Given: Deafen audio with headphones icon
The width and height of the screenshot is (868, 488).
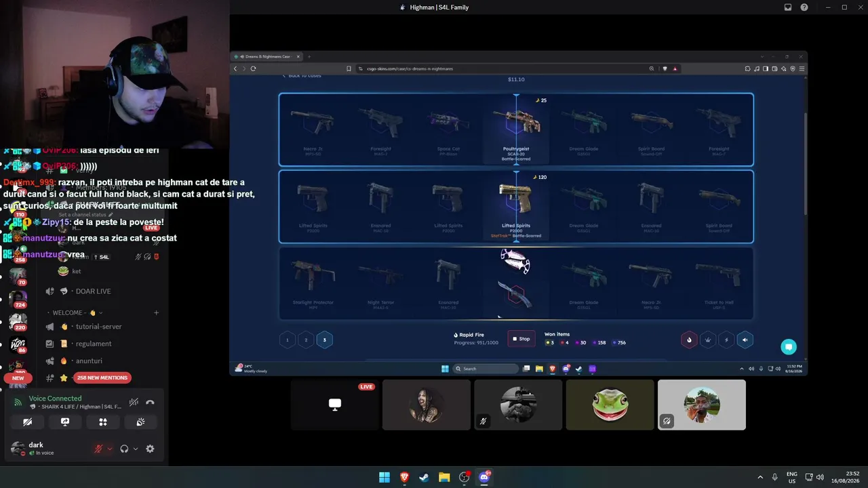Looking at the screenshot, I should [x=124, y=449].
